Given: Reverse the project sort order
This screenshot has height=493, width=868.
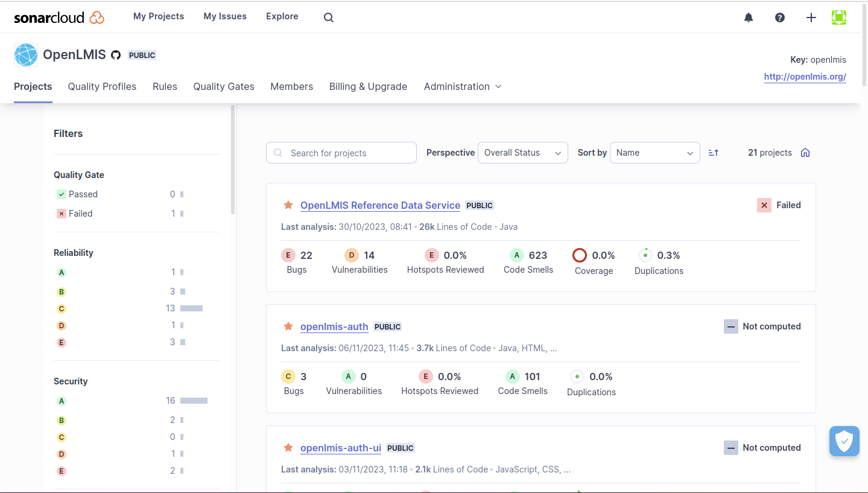Looking at the screenshot, I should point(714,153).
